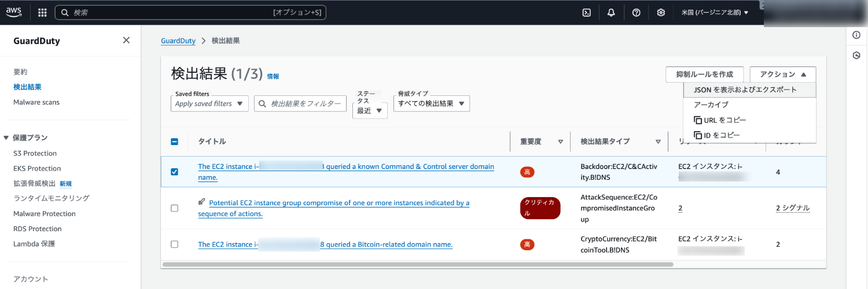Viewport: 868px width, 289px height.
Task: Open the AWS services grid menu
Action: 42,13
